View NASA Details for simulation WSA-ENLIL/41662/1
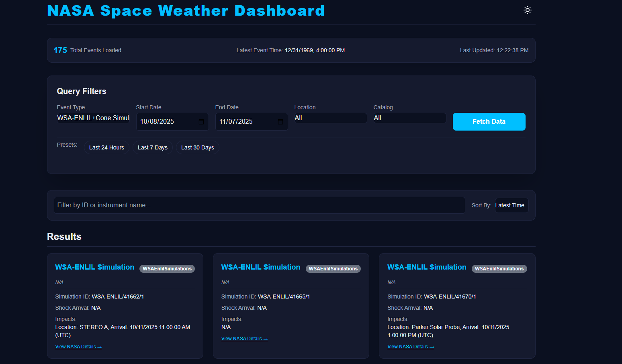 [x=78, y=346]
